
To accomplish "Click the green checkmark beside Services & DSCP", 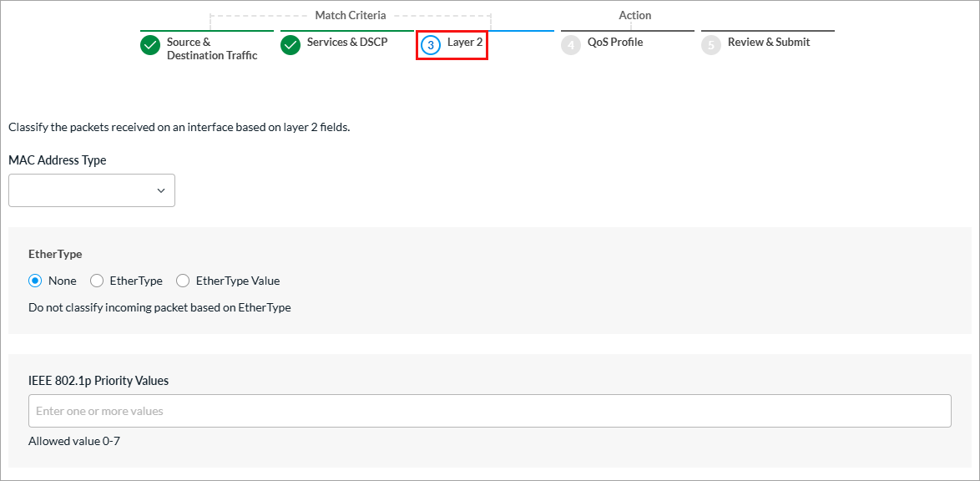I will point(290,45).
